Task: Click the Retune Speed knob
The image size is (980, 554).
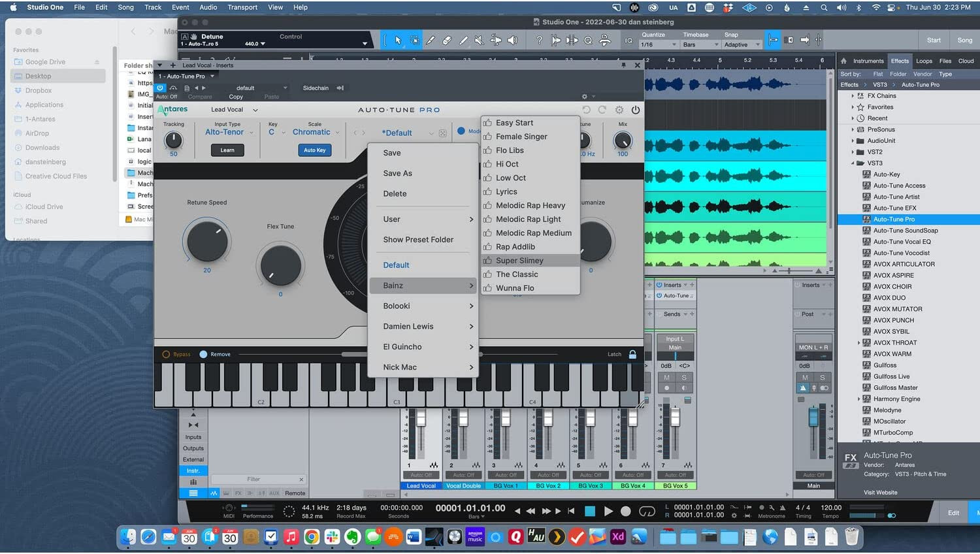Action: [x=207, y=240]
